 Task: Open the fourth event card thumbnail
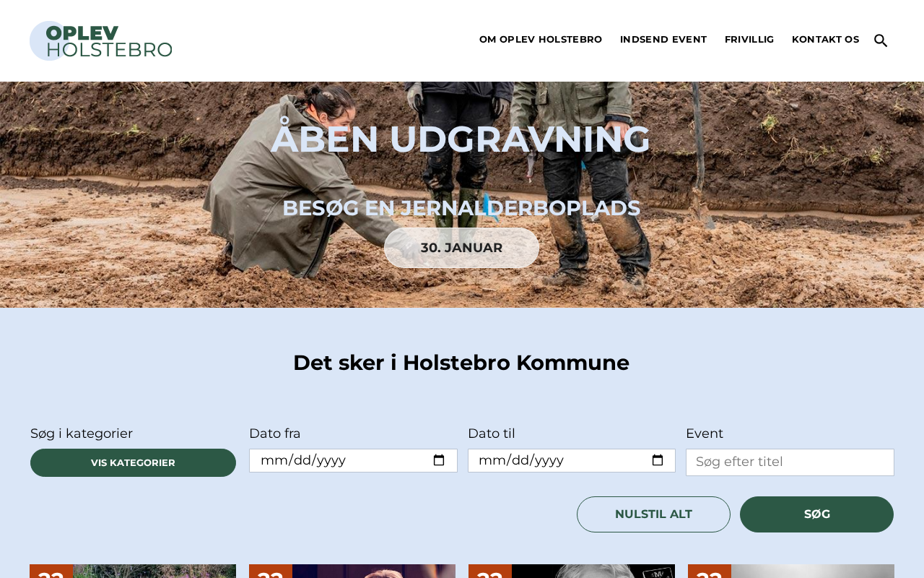(x=791, y=571)
